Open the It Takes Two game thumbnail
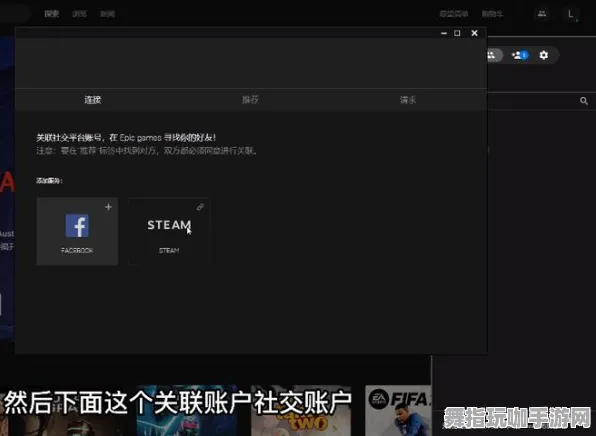 (x=301, y=411)
